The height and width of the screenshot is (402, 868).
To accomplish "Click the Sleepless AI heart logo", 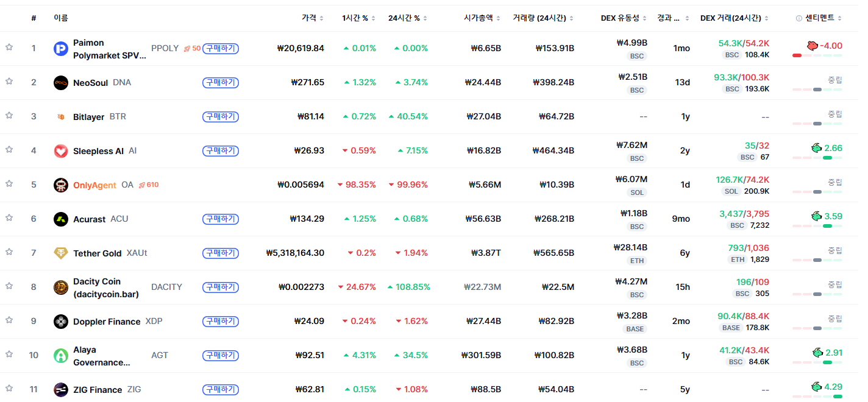I will tap(61, 151).
